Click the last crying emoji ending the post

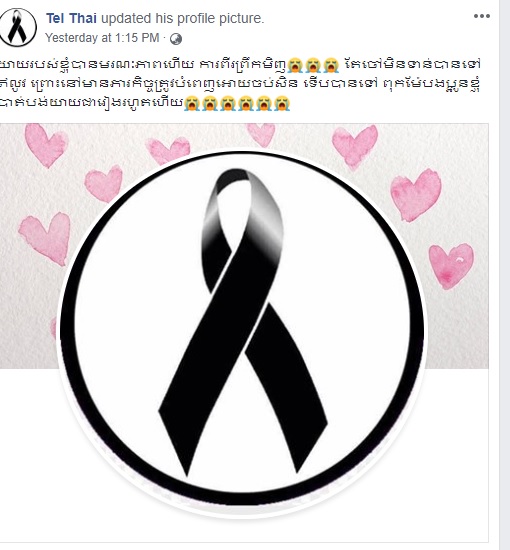point(282,103)
